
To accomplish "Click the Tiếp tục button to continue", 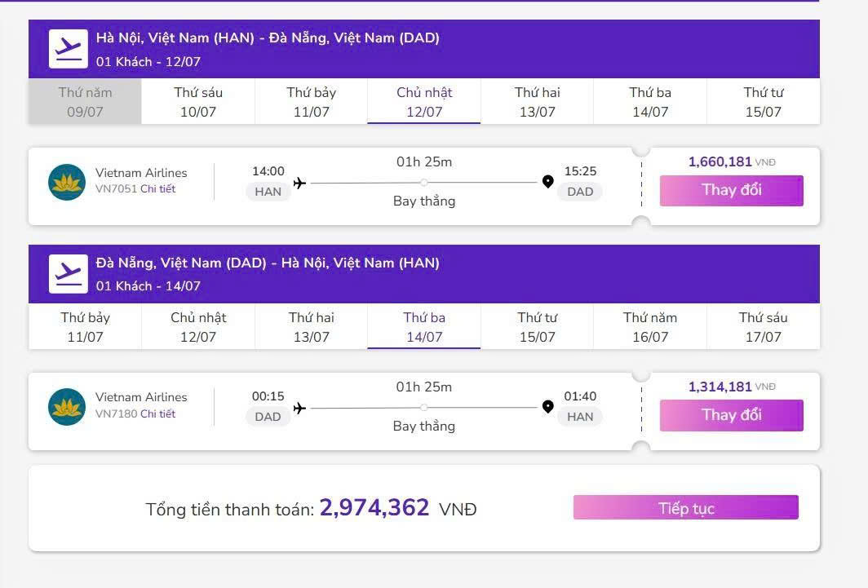I will (686, 507).
